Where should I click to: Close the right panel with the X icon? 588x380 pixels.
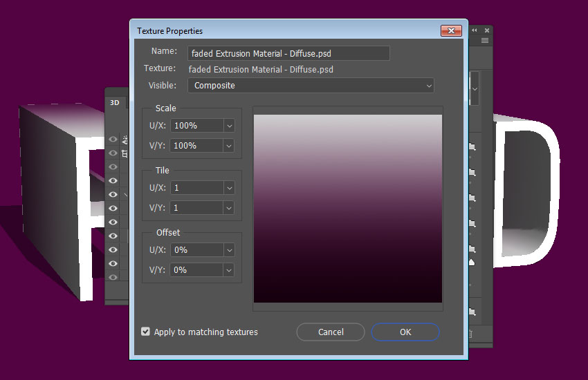point(487,30)
